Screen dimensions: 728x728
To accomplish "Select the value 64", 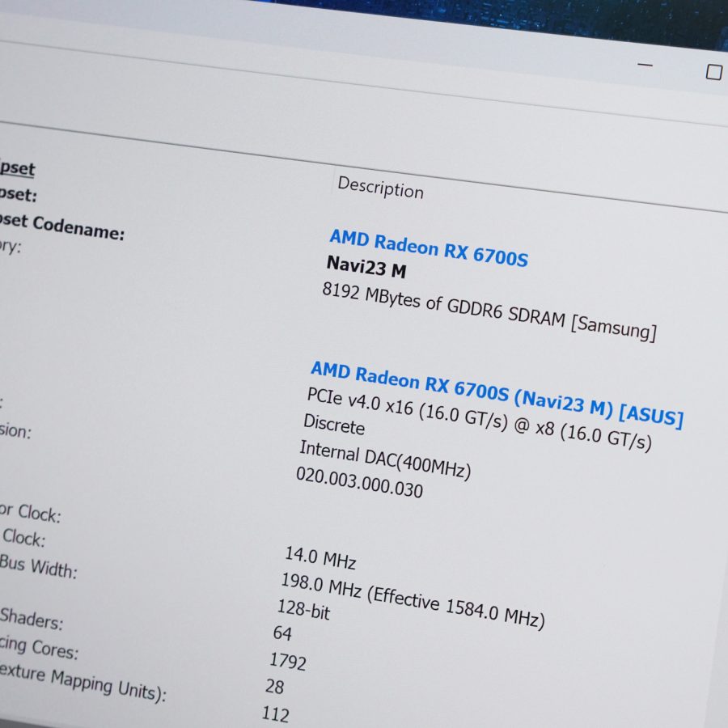I will [x=282, y=633].
